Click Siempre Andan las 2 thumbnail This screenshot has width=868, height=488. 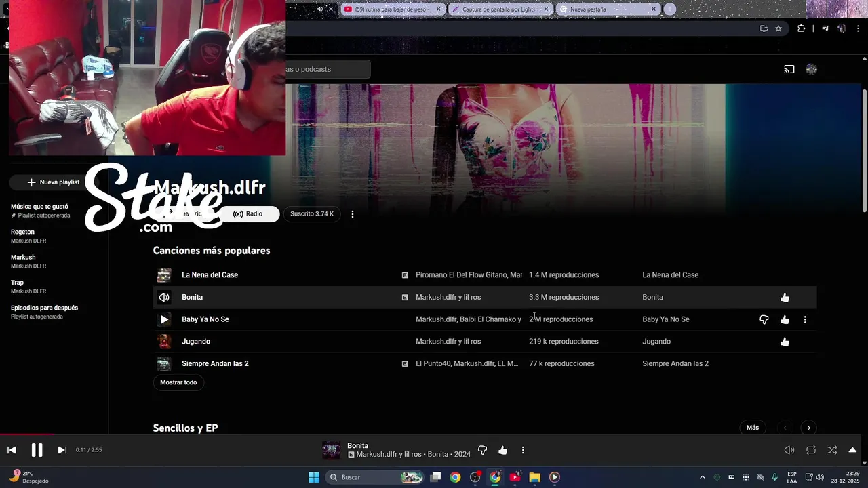click(164, 363)
